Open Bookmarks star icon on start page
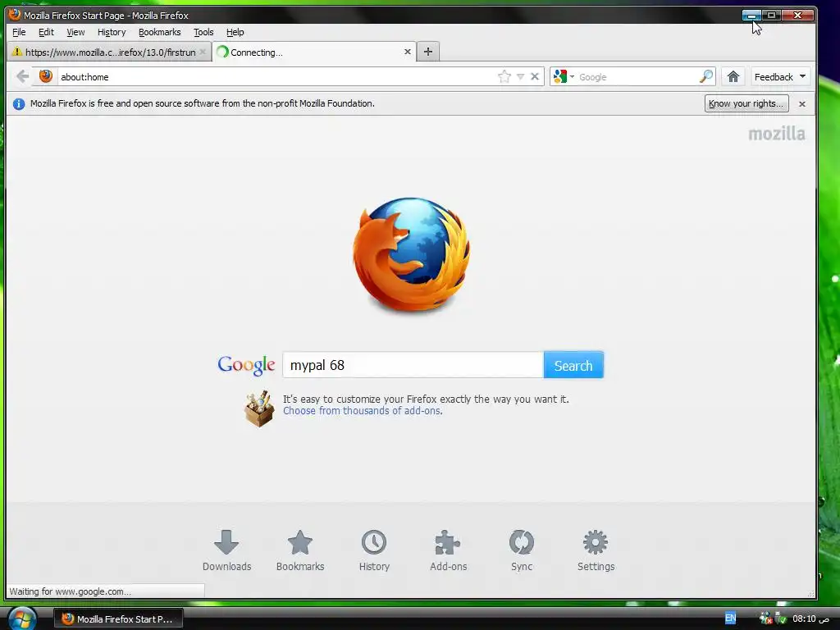The image size is (840, 630). coord(300,550)
